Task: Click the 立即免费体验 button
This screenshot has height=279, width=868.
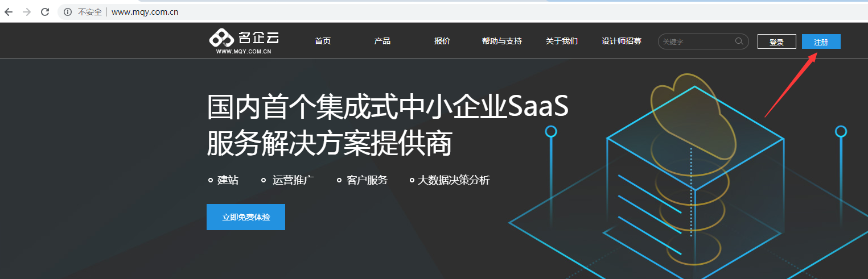Action: tap(246, 217)
